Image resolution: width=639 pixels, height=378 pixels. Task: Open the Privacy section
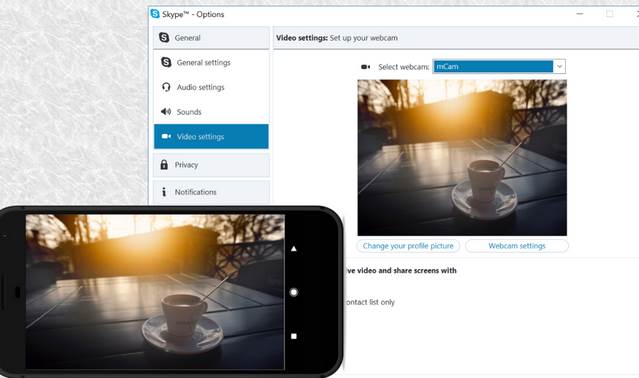[211, 165]
